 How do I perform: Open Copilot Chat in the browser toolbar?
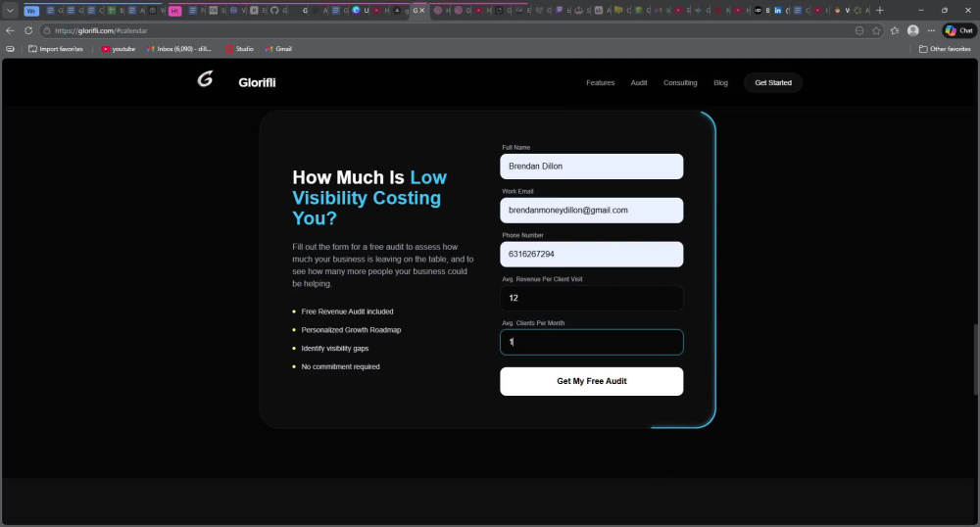(x=959, y=30)
